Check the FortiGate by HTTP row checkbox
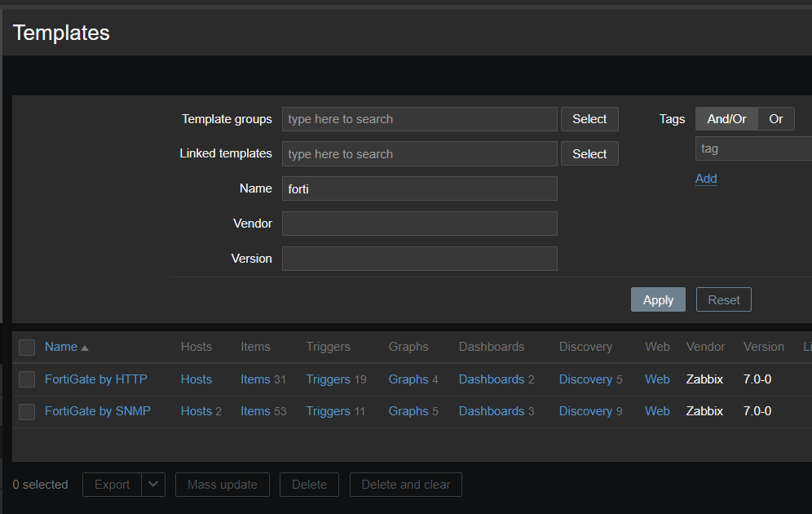Viewport: 812px width, 514px height. (x=27, y=379)
